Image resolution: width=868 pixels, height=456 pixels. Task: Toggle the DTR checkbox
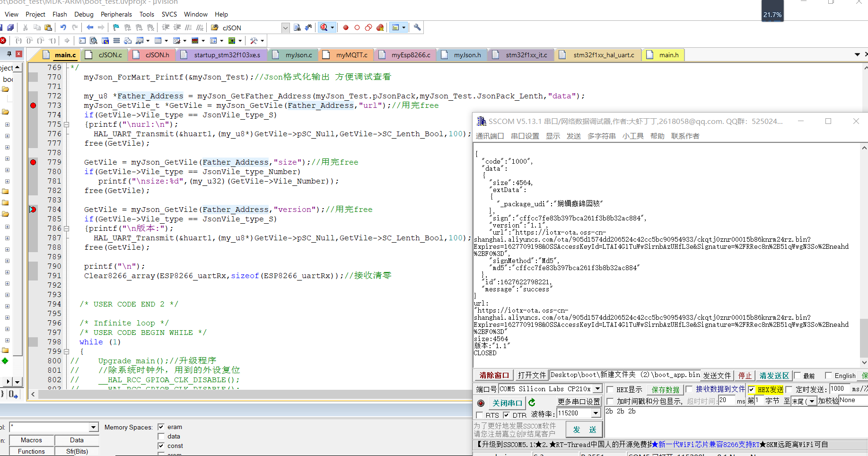(507, 415)
